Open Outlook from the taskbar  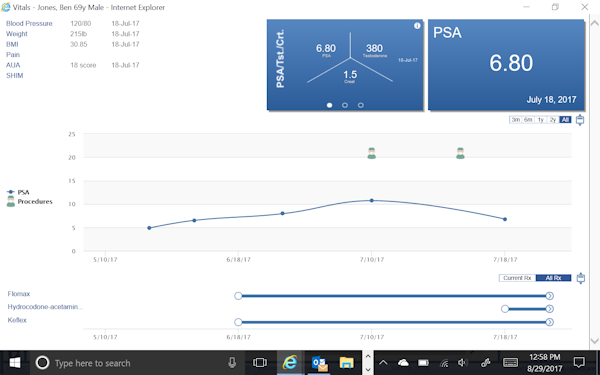[x=319, y=362]
